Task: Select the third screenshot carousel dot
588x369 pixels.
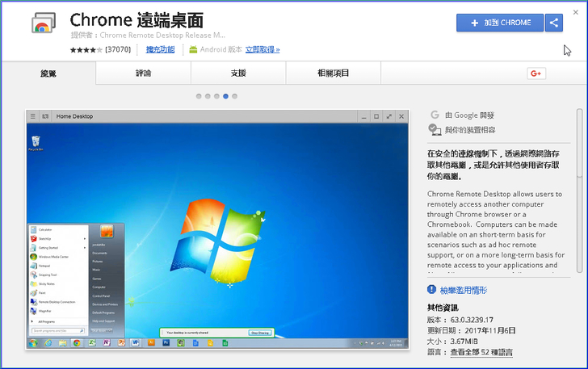Action: pos(216,96)
